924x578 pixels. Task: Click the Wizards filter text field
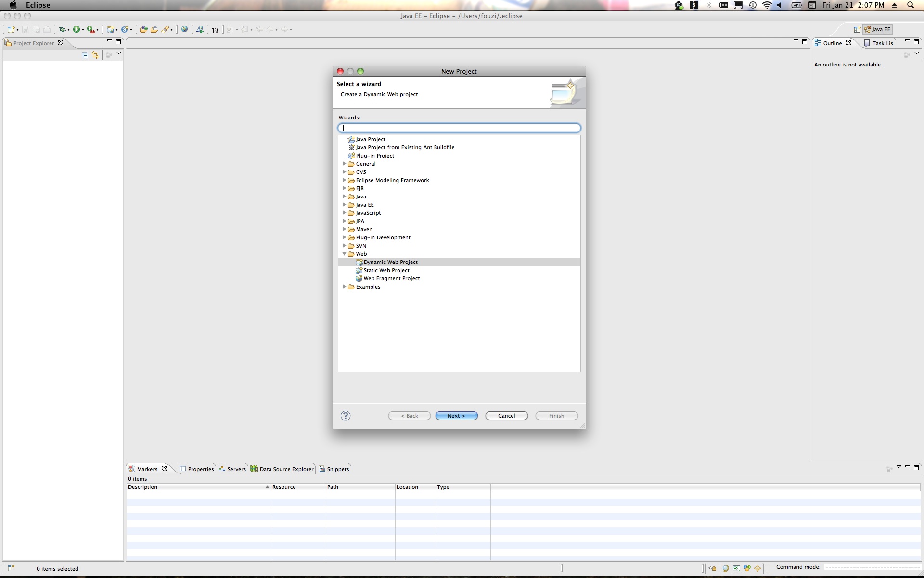coord(459,128)
